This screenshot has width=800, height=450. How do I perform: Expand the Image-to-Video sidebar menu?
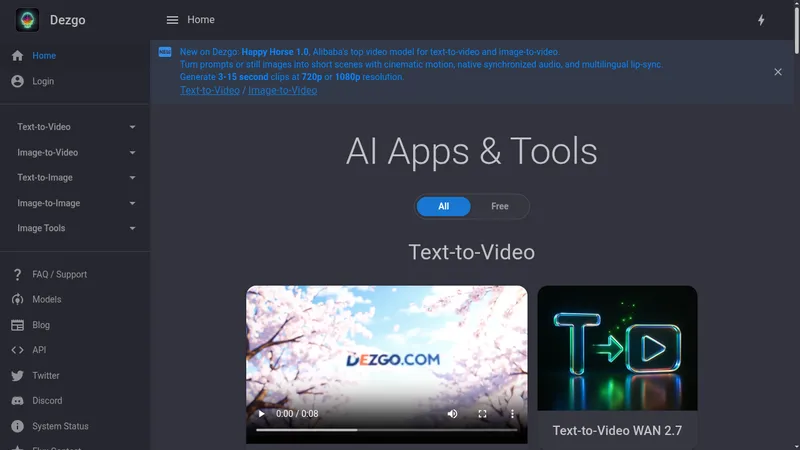(75, 153)
